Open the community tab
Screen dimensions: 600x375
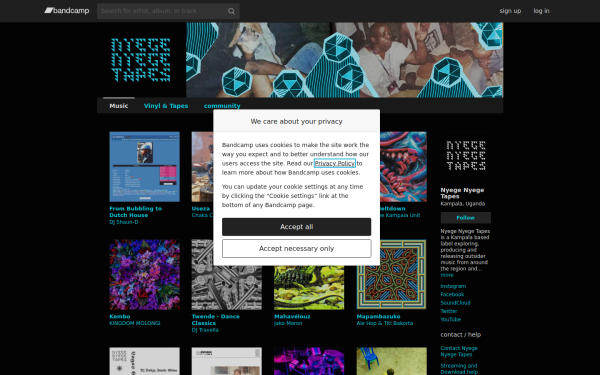coord(222,106)
